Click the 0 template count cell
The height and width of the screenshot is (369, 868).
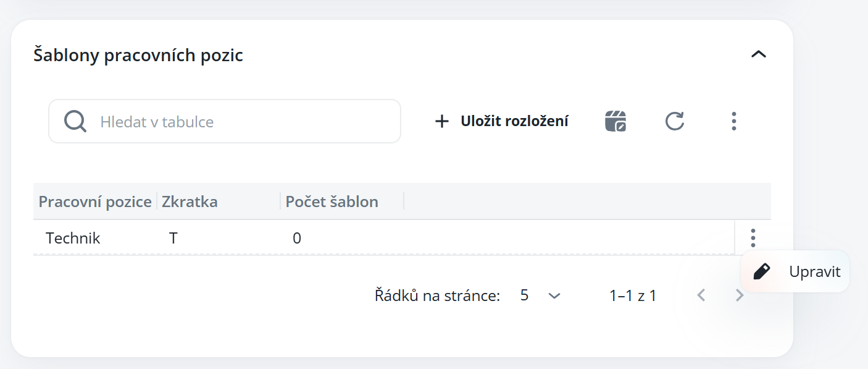click(297, 238)
